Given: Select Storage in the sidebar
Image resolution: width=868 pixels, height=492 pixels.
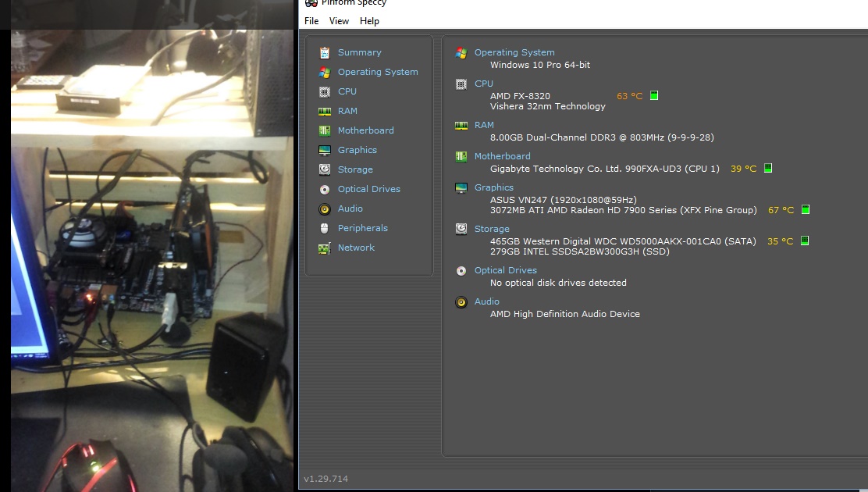Looking at the screenshot, I should click(x=355, y=169).
